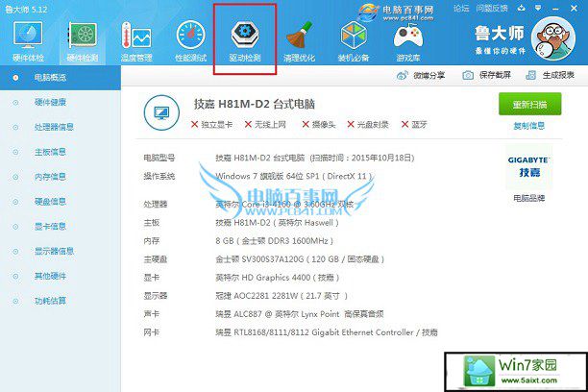Click 独立显卡 feature indicator
Image resolution: width=588 pixels, height=392 pixels.
(211, 125)
